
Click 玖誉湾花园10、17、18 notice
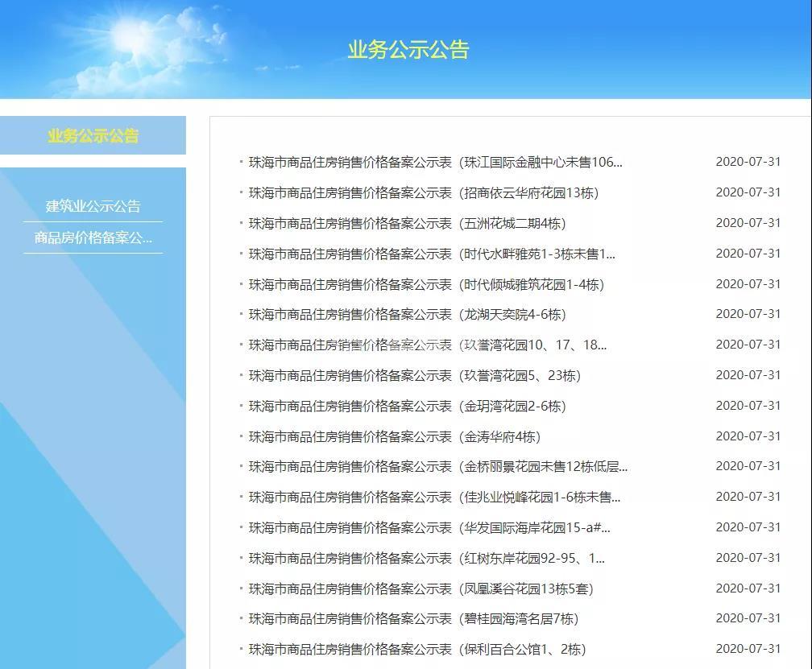428,345
